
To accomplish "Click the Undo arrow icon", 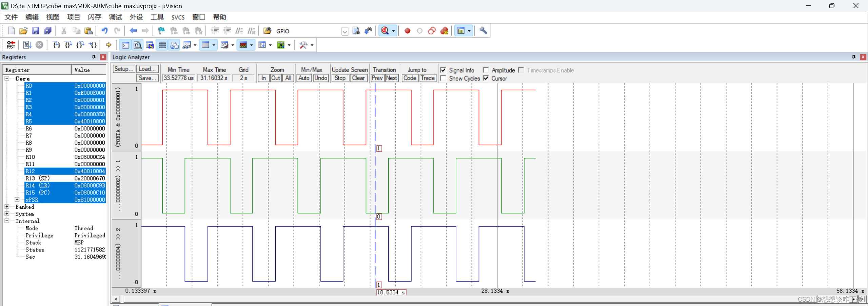I will tap(105, 31).
